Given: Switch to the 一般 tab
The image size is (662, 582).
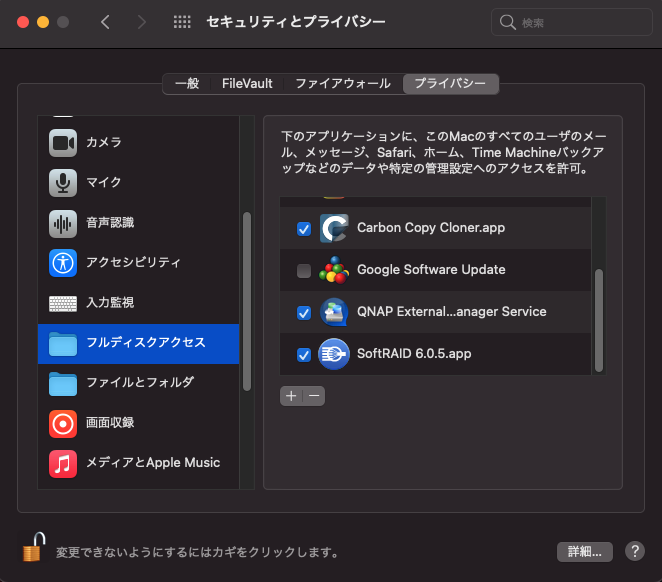Looking at the screenshot, I should (187, 84).
